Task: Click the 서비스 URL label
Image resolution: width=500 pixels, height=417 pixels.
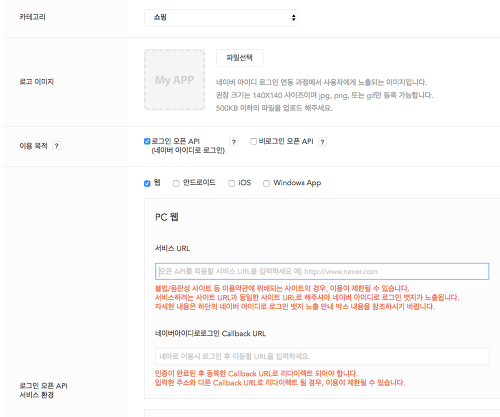Action: [x=172, y=248]
